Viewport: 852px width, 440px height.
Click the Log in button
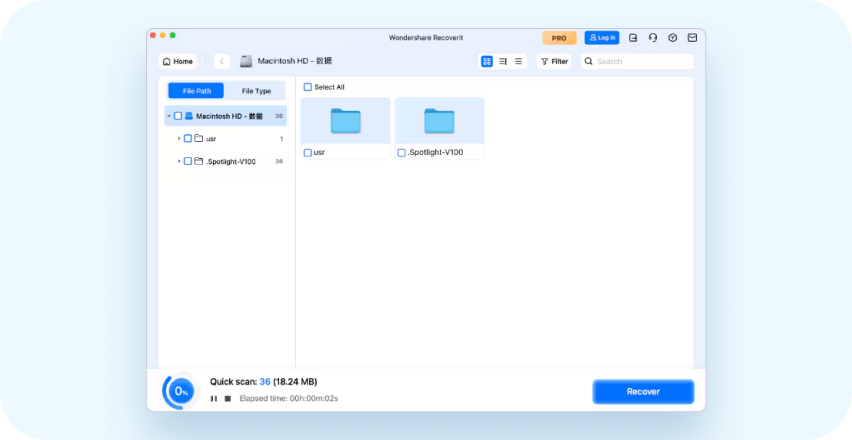602,38
